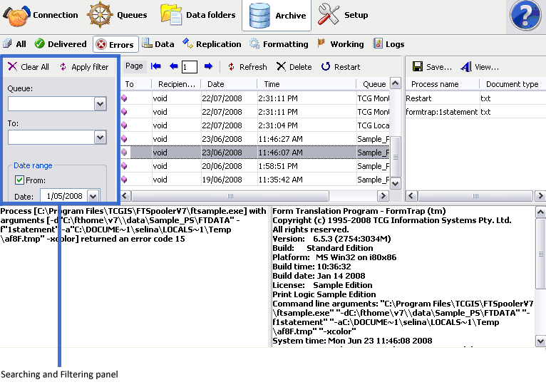Go to first page arrow icon
This screenshot has width=546, height=392.
pos(156,66)
